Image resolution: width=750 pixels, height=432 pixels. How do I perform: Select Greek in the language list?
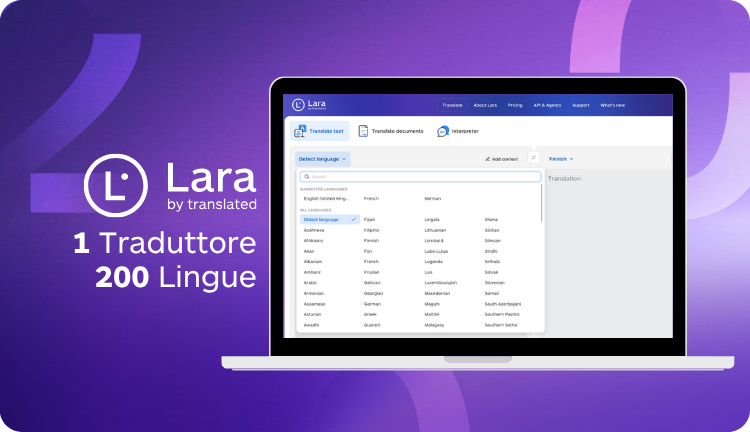click(x=370, y=314)
